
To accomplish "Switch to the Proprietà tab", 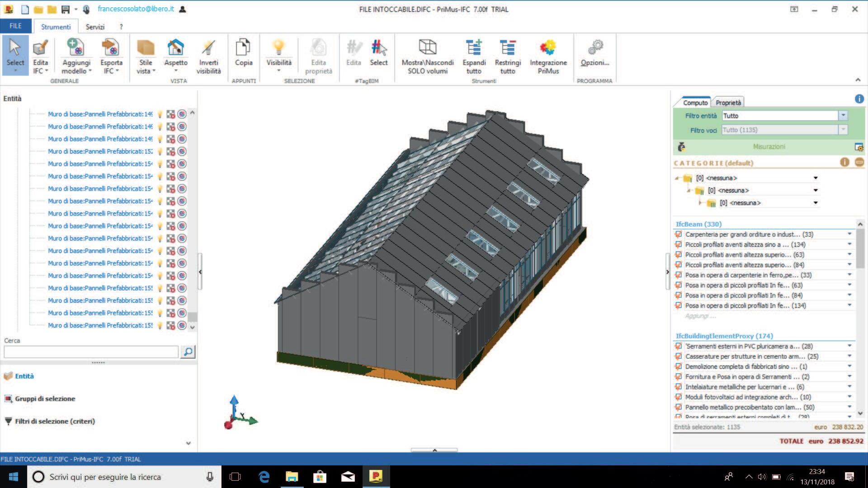I will click(728, 103).
